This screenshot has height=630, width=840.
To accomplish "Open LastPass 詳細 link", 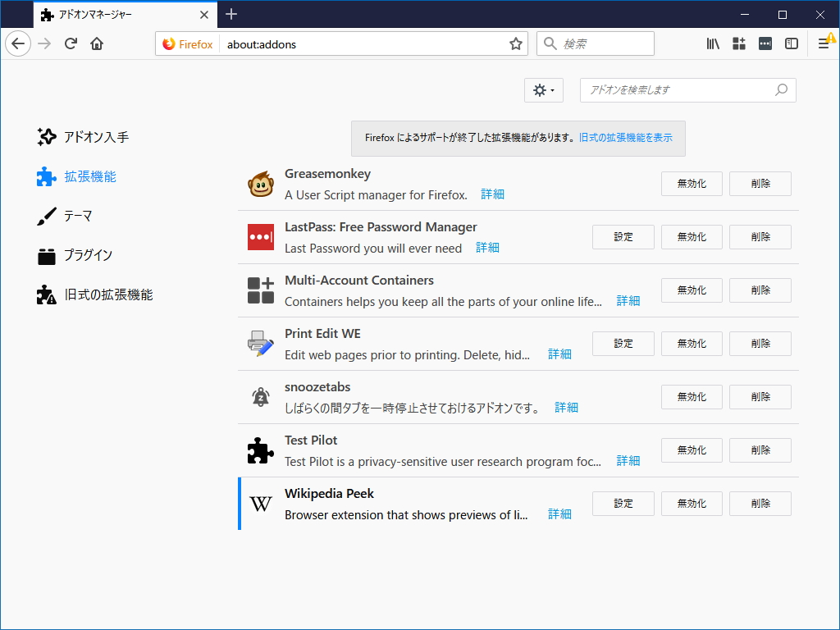I will [487, 248].
